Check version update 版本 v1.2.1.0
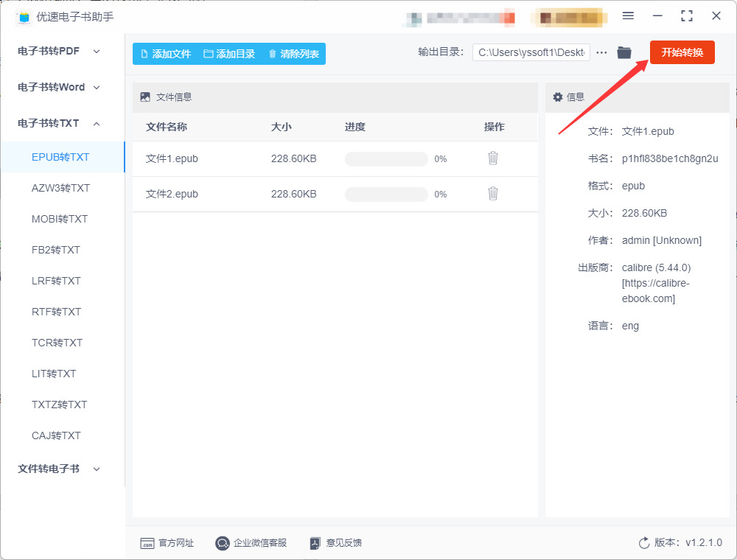The width and height of the screenshot is (737, 560). (680, 542)
